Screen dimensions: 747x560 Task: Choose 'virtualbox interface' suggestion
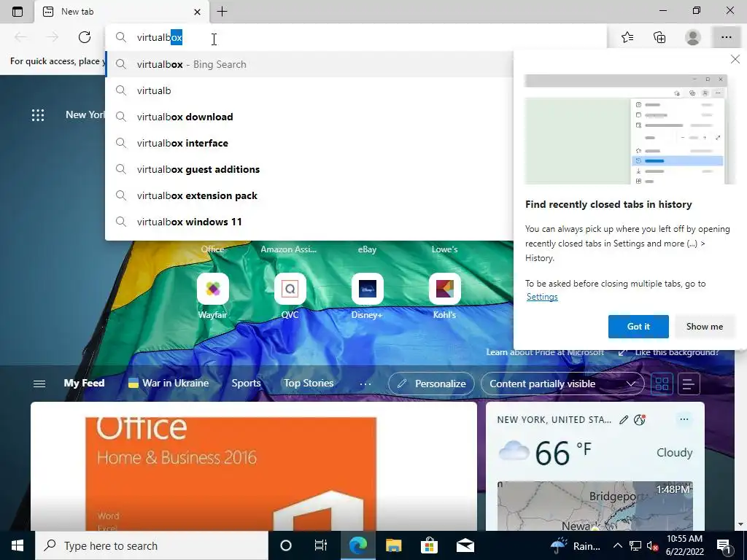309,143
